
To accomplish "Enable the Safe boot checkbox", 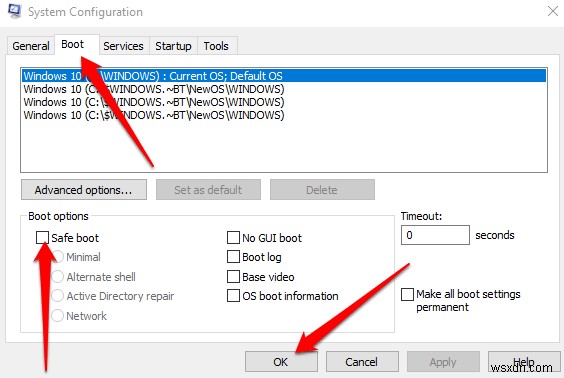I will click(42, 238).
